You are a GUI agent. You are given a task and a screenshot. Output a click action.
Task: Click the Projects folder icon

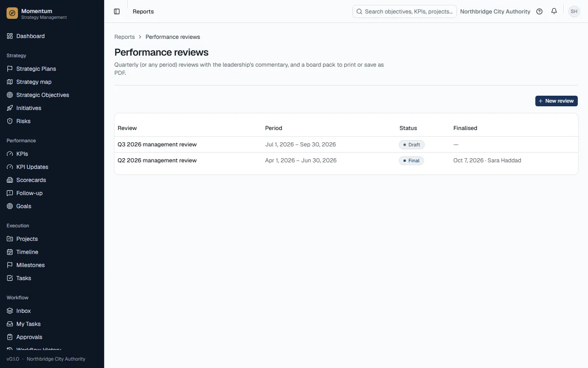coord(10,239)
